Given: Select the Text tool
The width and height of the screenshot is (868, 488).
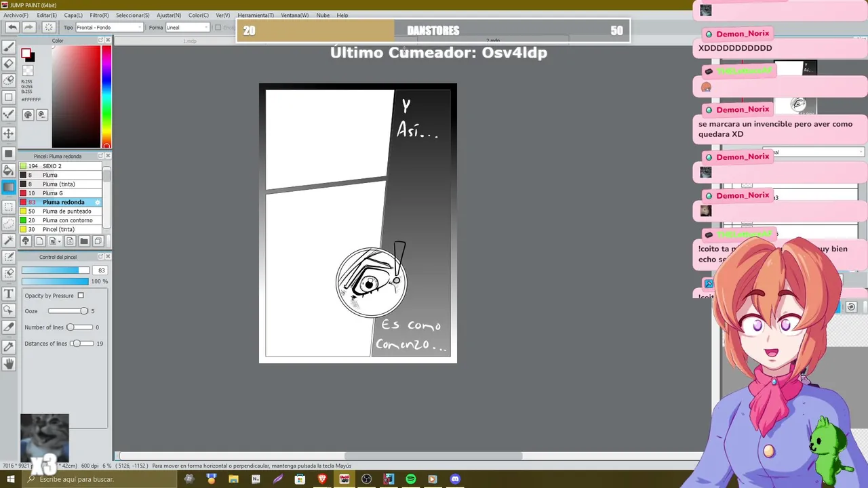Looking at the screenshot, I should pos(9,293).
